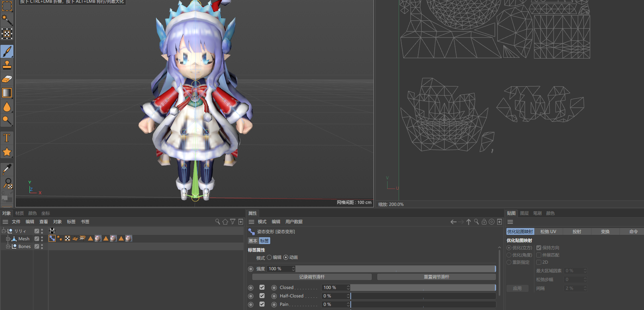
Task: Open new Attributes manager panel icon
Action: click(x=499, y=221)
